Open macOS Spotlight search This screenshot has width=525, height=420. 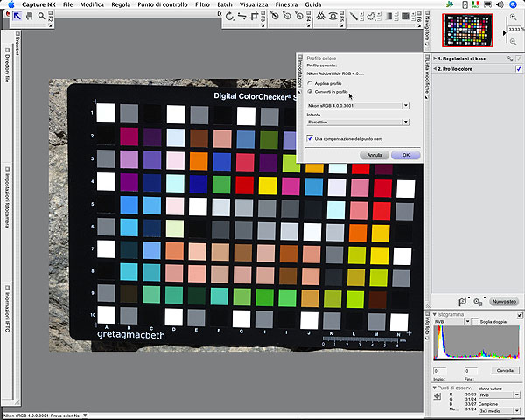point(513,4)
